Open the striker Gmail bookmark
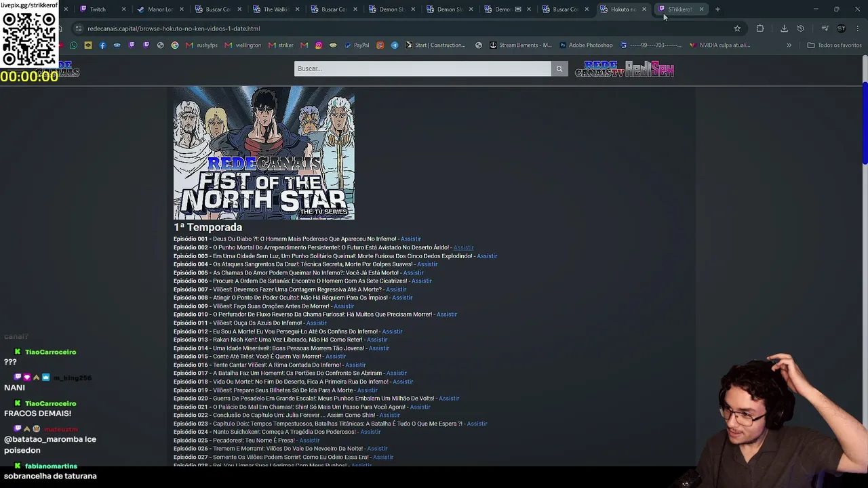This screenshot has width=868, height=488. 281,45
